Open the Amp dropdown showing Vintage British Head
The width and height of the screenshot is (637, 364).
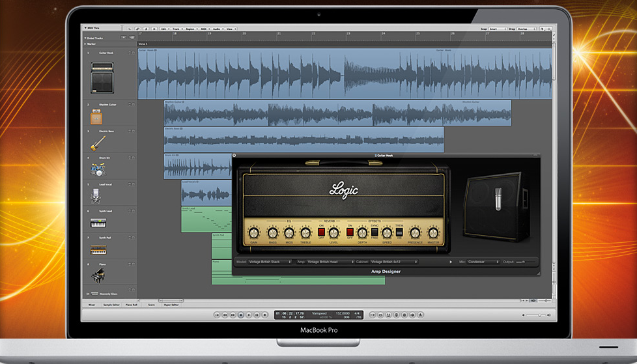tap(330, 262)
